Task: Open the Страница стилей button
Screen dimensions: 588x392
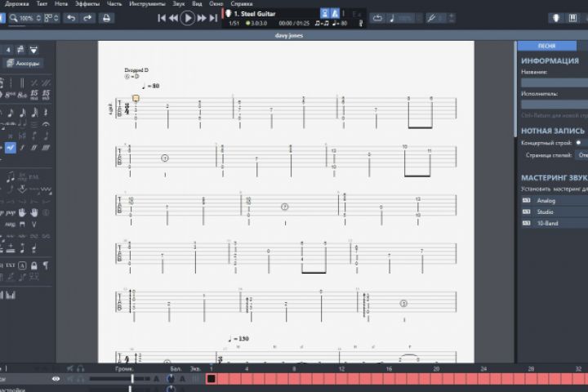Action: coord(581,155)
